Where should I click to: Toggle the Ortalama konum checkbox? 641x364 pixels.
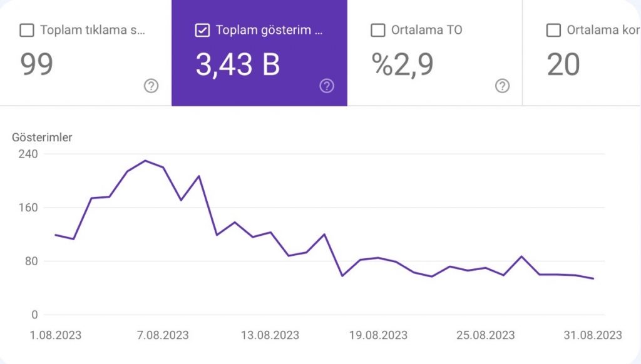tap(553, 30)
